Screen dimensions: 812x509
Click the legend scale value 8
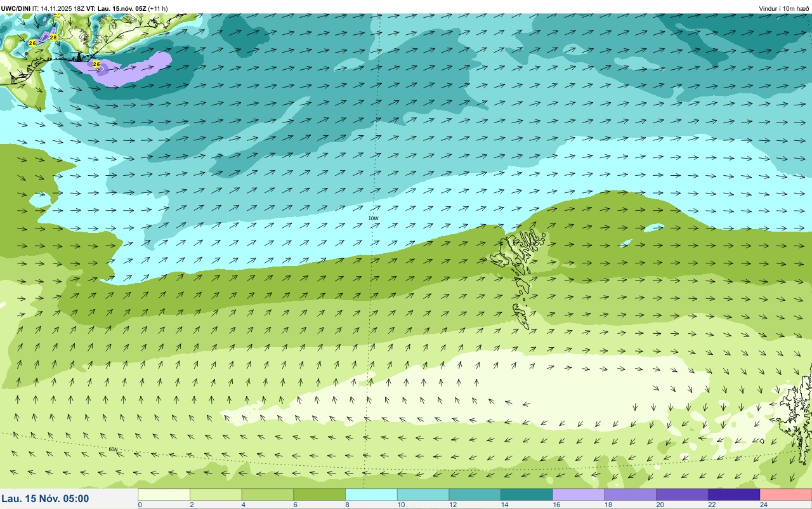coord(348,505)
